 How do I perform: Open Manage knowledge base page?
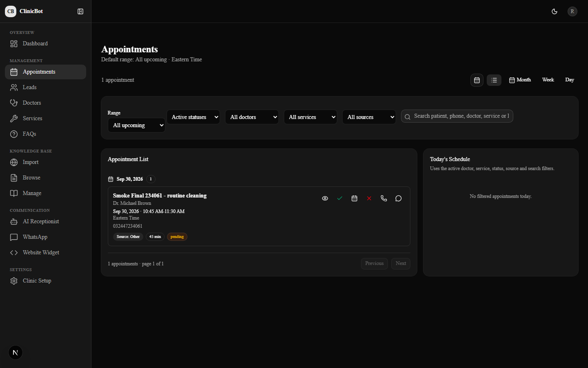[45, 193]
